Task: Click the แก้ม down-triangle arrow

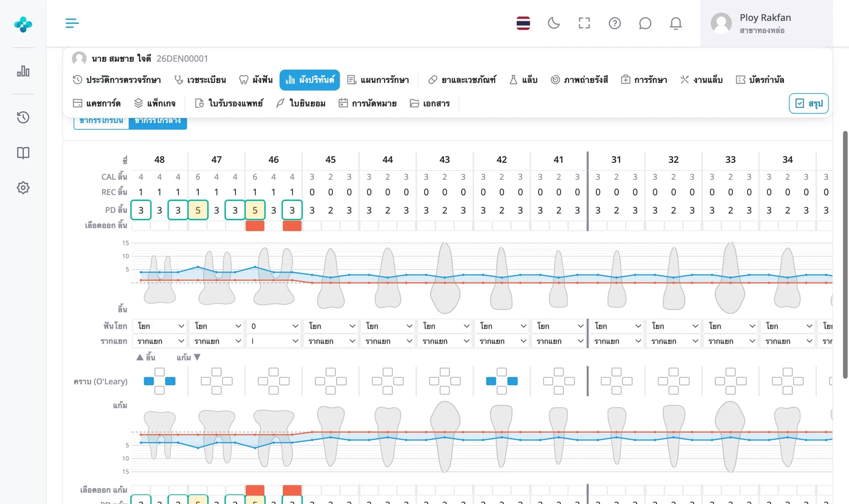Action: click(x=197, y=357)
